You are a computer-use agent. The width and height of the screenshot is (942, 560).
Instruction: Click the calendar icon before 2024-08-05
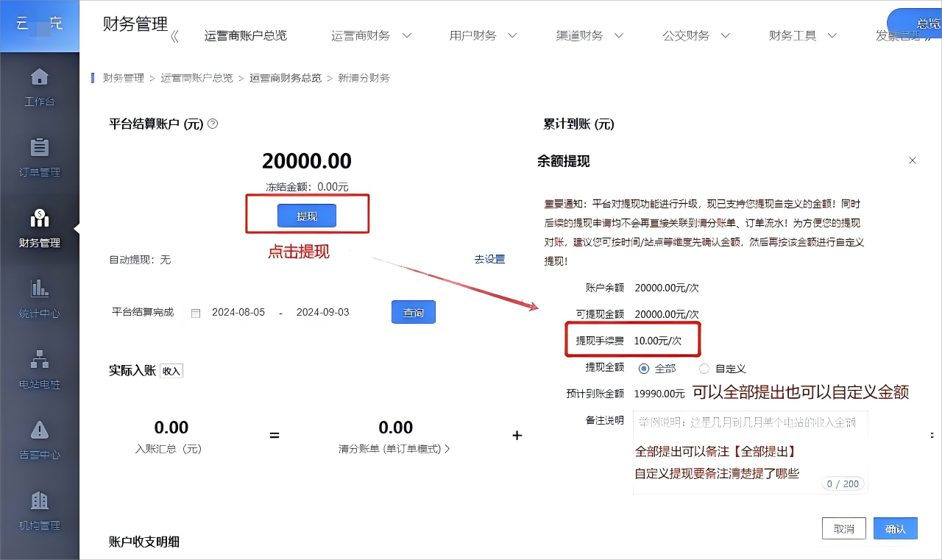(x=195, y=313)
